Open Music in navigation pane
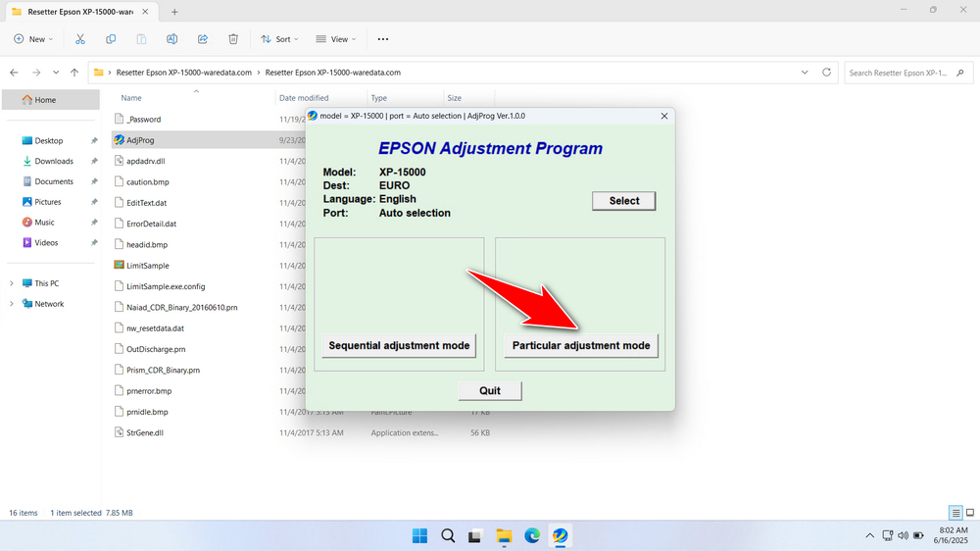The width and height of the screenshot is (980, 551). click(x=44, y=222)
